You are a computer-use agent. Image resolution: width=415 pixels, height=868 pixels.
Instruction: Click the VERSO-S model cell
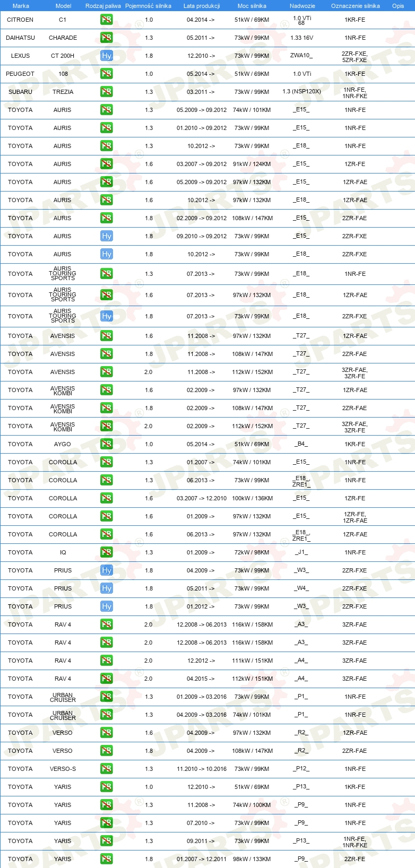[63, 769]
